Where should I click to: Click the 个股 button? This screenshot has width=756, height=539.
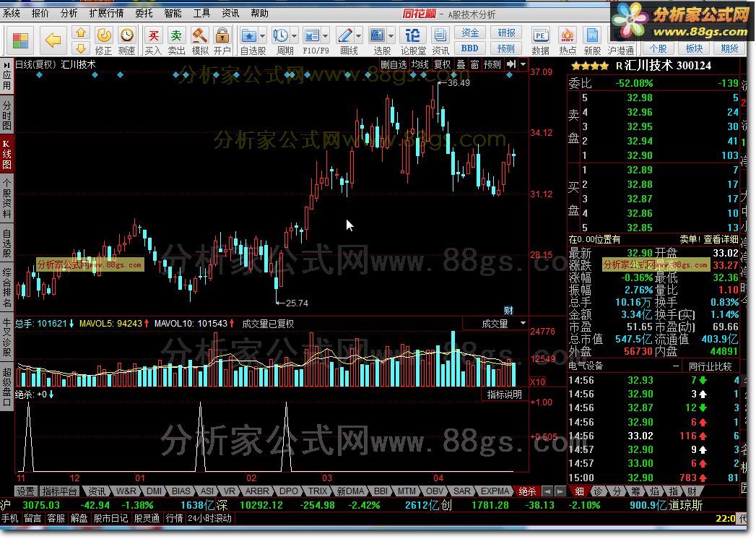(658, 48)
